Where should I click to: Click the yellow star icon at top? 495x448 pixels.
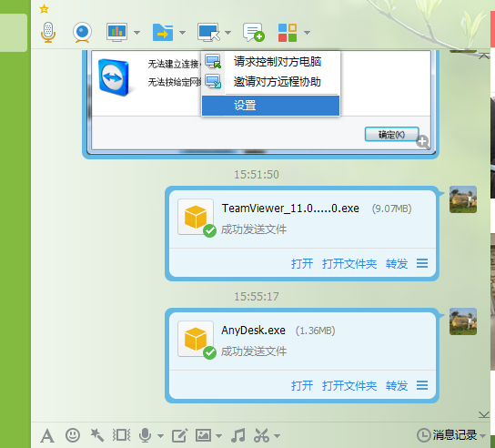tap(44, 9)
